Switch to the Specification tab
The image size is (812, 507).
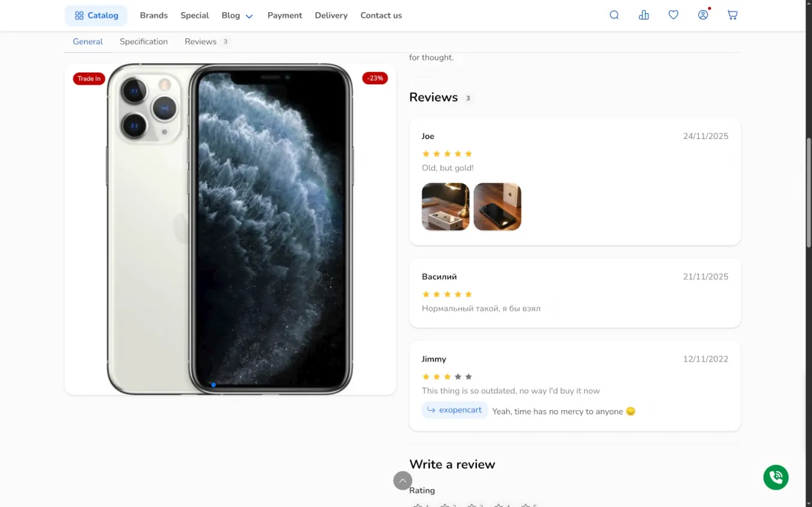click(x=144, y=41)
